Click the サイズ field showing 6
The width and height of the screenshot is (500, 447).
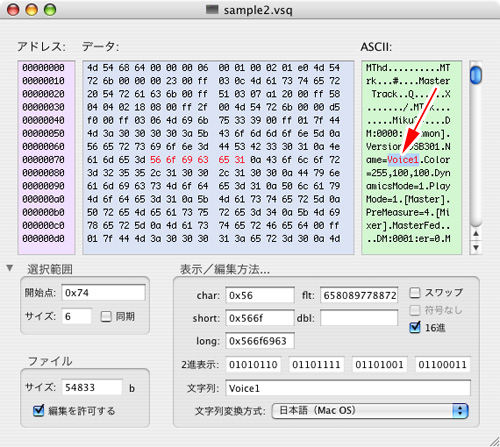(x=76, y=316)
